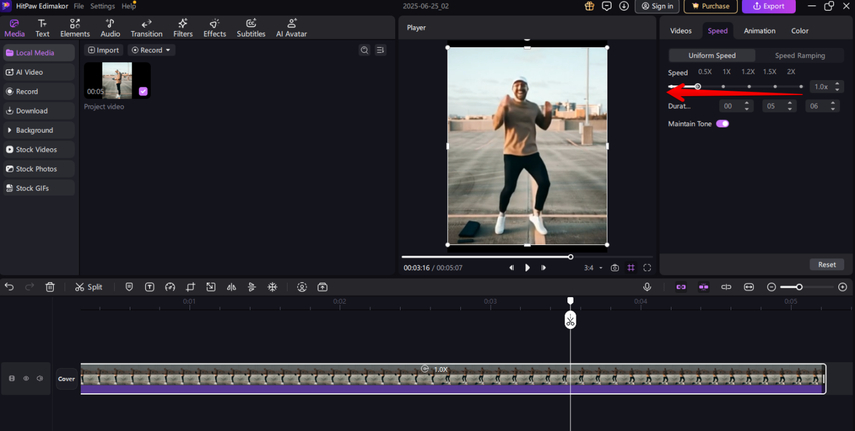855x431 pixels.
Task: Open the Transition library
Action: [x=147, y=28]
